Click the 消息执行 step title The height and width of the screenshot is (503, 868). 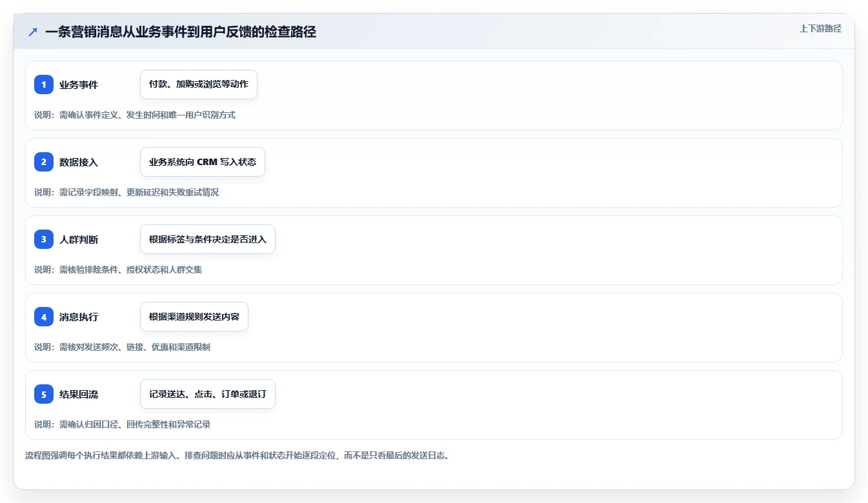[79, 317]
